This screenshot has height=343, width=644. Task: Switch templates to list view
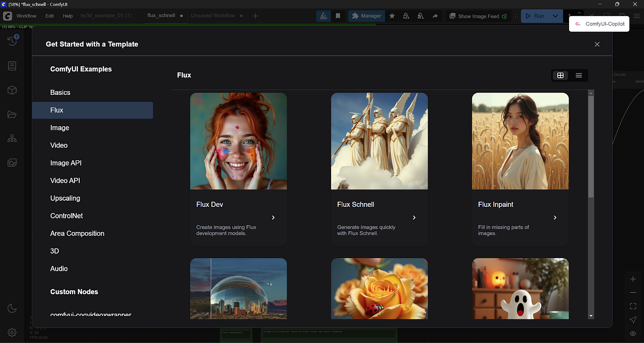point(579,75)
